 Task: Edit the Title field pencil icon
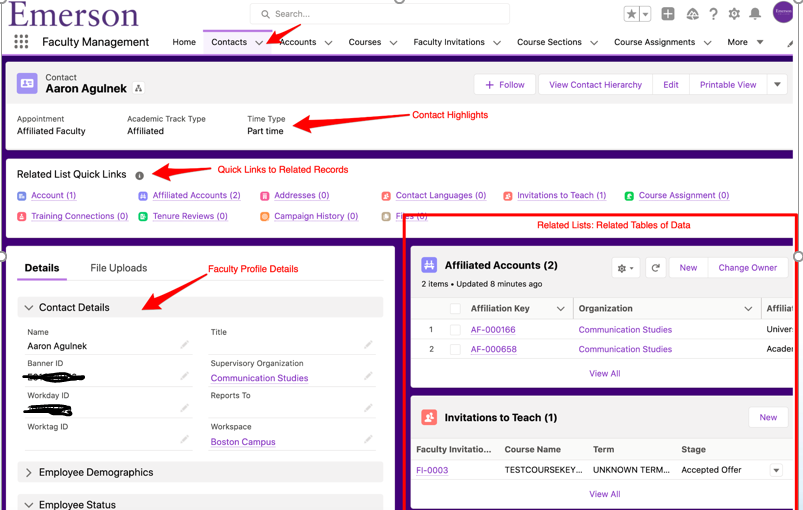[368, 345]
